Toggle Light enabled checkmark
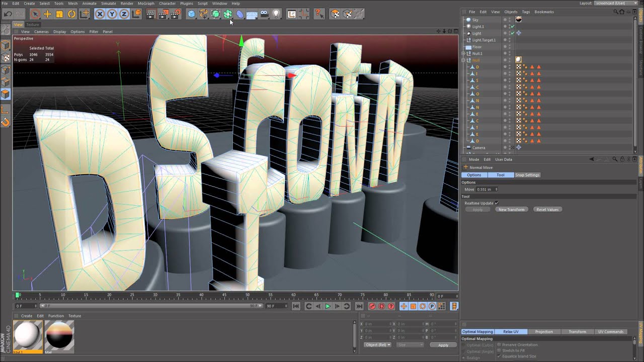This screenshot has height=362, width=644. (x=513, y=33)
